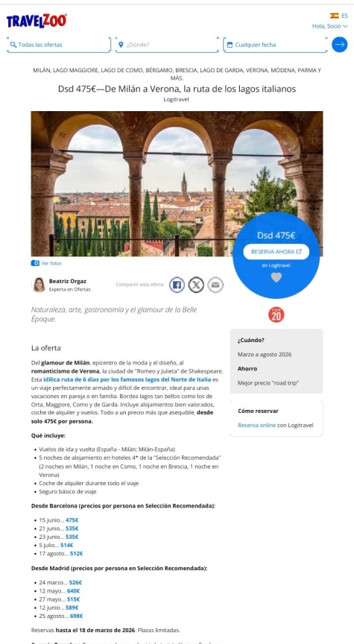Share offer on Facebook
Viewport: 354px width, 644px height.
point(177,285)
